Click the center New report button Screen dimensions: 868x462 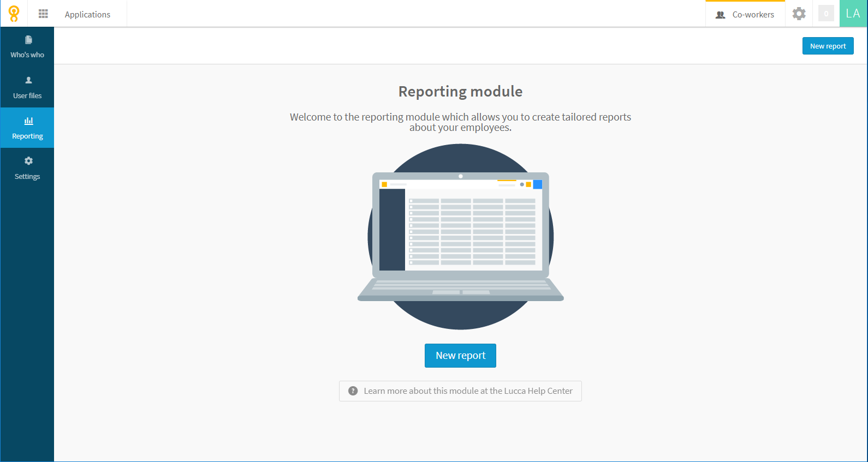click(460, 356)
